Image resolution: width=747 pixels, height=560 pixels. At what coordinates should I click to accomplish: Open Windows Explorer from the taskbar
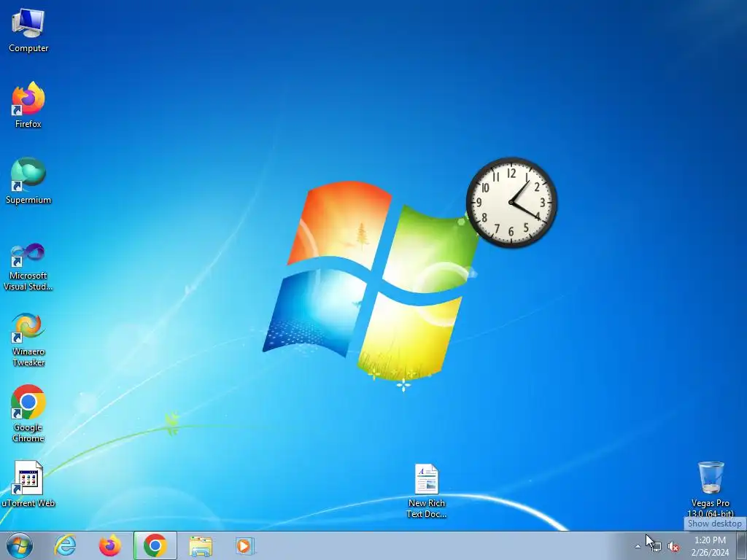pyautogui.click(x=201, y=545)
